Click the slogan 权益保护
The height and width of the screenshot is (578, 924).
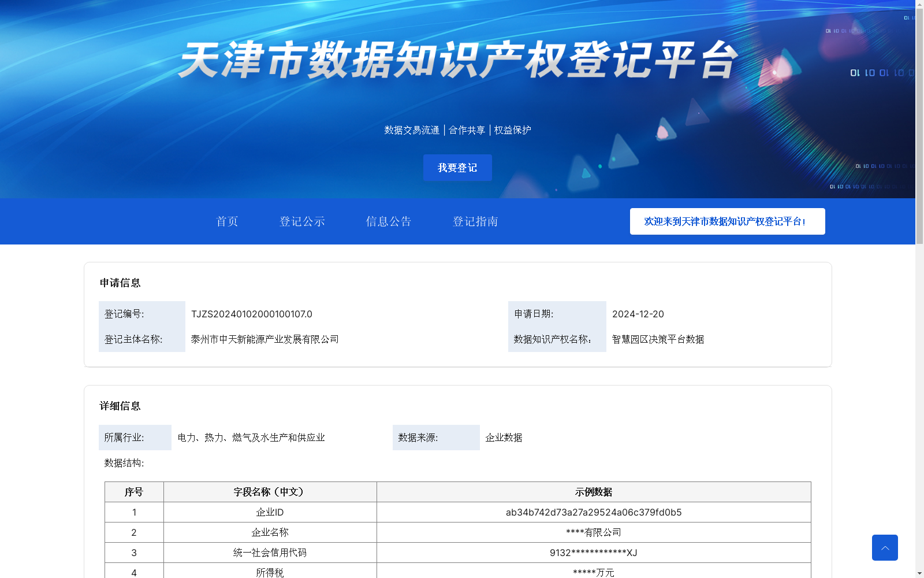pyautogui.click(x=512, y=130)
